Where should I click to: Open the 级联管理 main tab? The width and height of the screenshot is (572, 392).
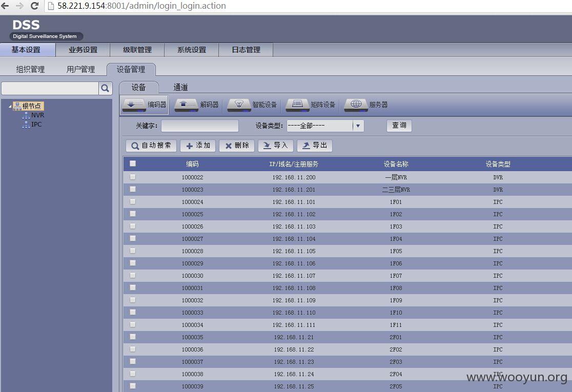pos(137,50)
